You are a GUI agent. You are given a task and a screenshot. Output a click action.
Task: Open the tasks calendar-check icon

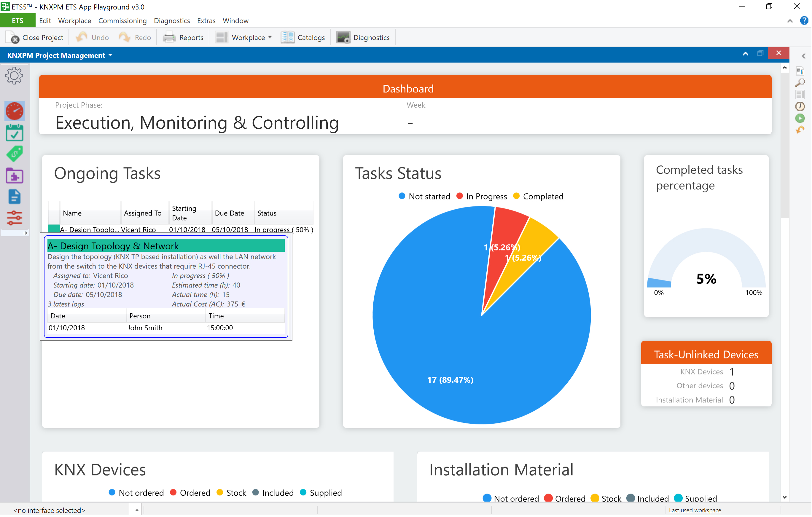(x=15, y=133)
